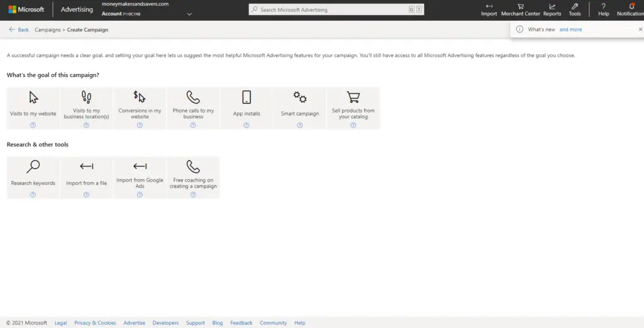Viewport: 644px width, 328px height.
Task: Click the Microsoft logo
Action: [x=26, y=9]
